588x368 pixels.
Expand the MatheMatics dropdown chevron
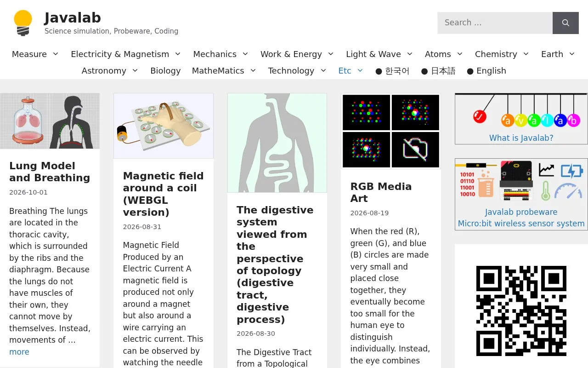click(x=253, y=70)
